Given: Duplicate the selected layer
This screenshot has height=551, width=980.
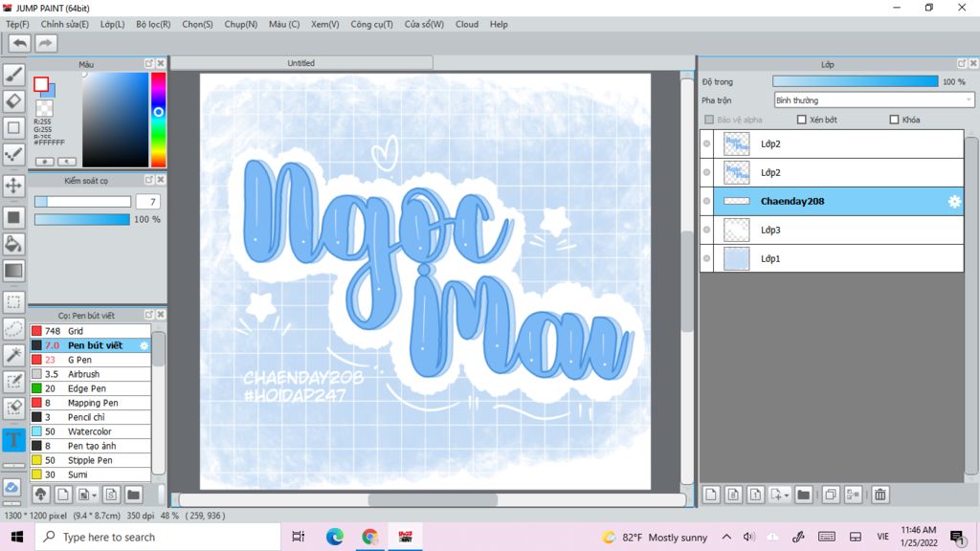Looking at the screenshot, I should click(x=831, y=495).
